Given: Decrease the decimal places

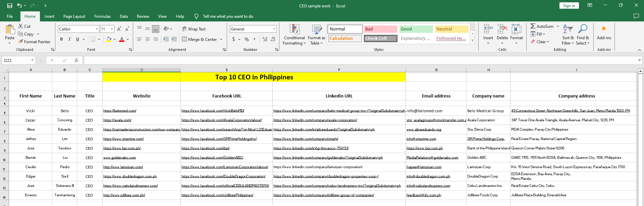Looking at the screenshot, I should [x=273, y=39].
